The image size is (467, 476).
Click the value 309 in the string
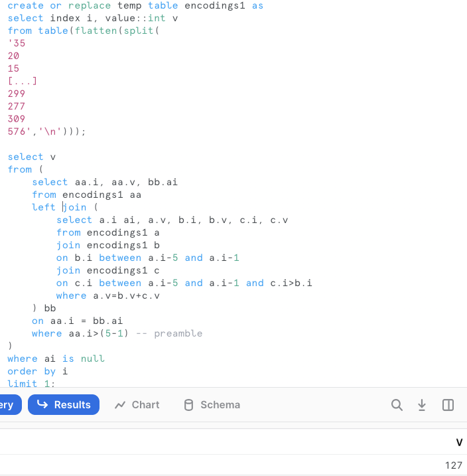click(x=17, y=119)
